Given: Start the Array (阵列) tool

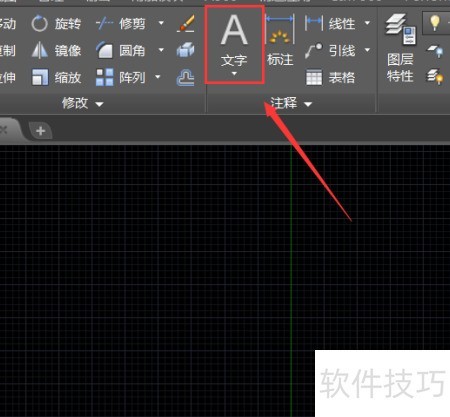Looking at the screenshot, I should (x=121, y=77).
